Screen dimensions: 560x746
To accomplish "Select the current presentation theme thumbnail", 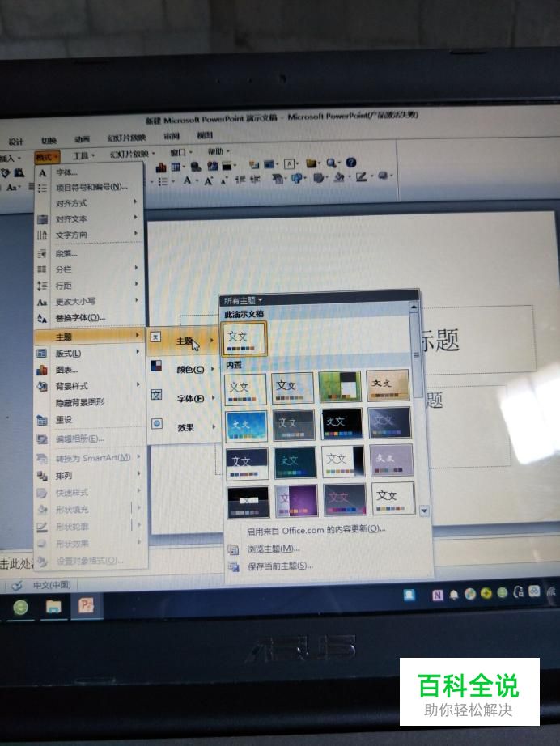I will tap(244, 339).
